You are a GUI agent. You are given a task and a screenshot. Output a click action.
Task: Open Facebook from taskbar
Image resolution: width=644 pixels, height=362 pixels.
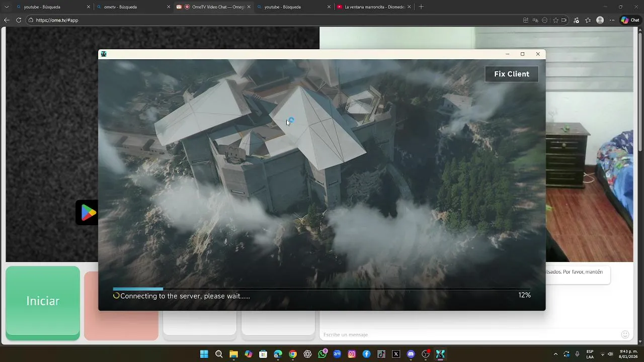tap(367, 354)
